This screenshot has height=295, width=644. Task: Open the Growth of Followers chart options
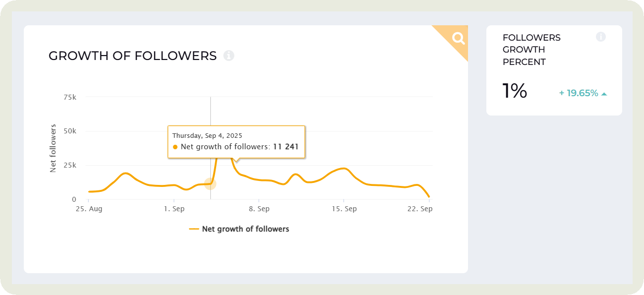(x=457, y=38)
